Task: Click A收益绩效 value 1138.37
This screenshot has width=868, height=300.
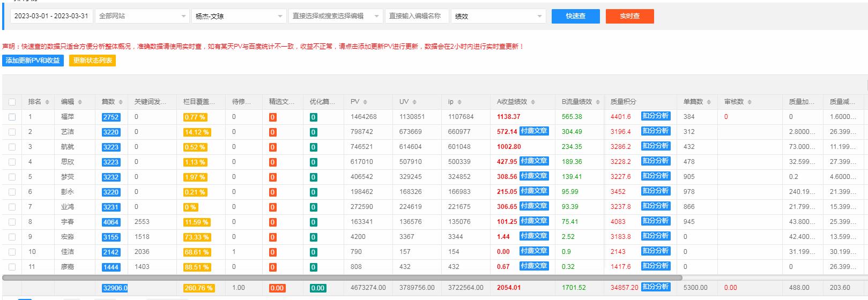Action: (x=508, y=117)
